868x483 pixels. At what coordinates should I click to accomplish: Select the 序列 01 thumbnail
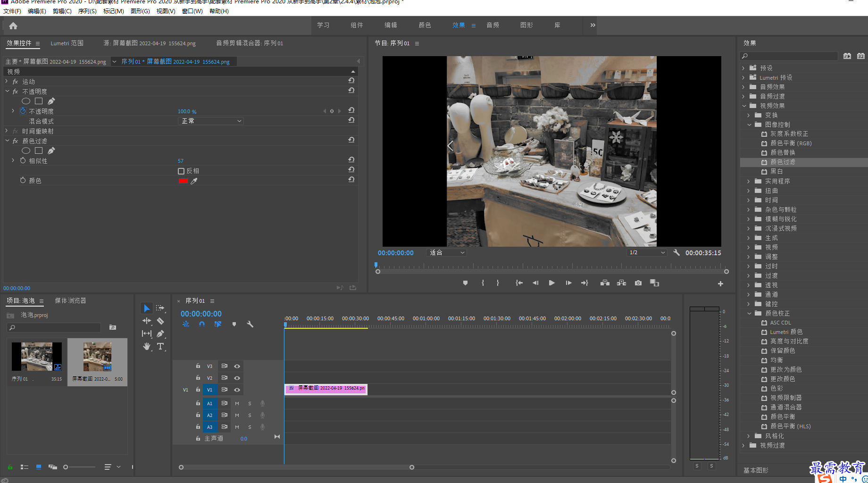[37, 357]
